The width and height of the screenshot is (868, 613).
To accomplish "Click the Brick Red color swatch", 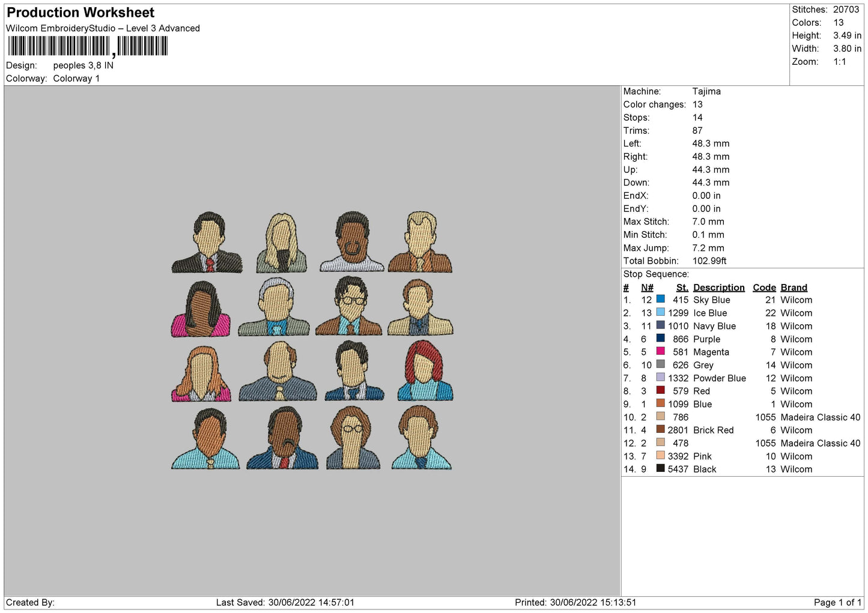I will [660, 429].
